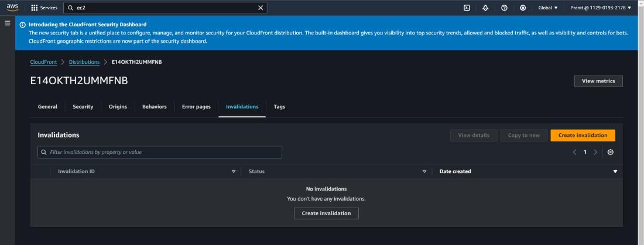Click the orange Create invalidation button

[583, 136]
